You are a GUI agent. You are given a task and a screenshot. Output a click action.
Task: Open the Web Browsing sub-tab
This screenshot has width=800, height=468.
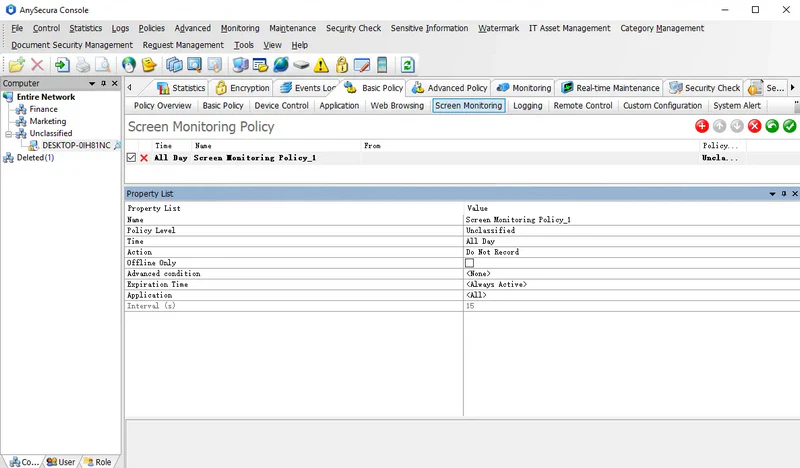(x=397, y=106)
